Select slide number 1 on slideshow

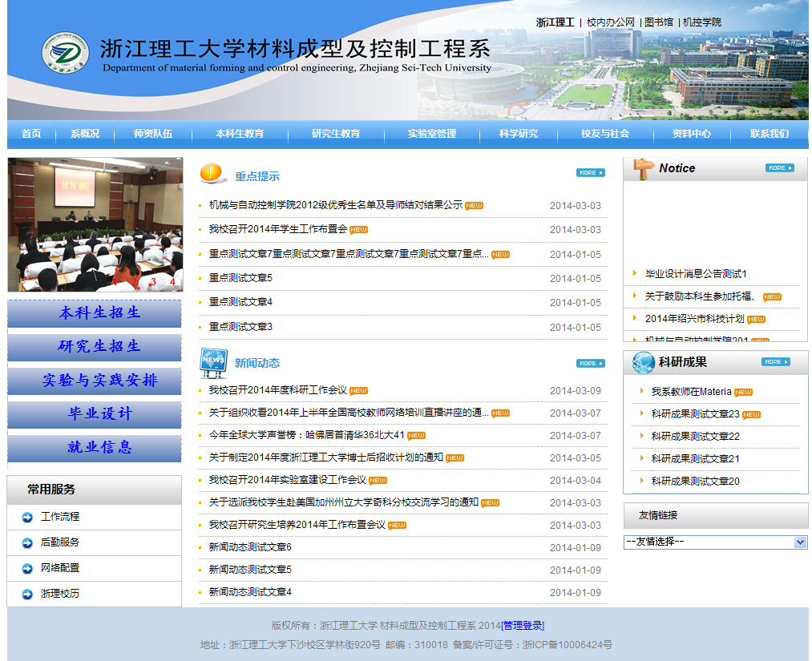coord(115,281)
